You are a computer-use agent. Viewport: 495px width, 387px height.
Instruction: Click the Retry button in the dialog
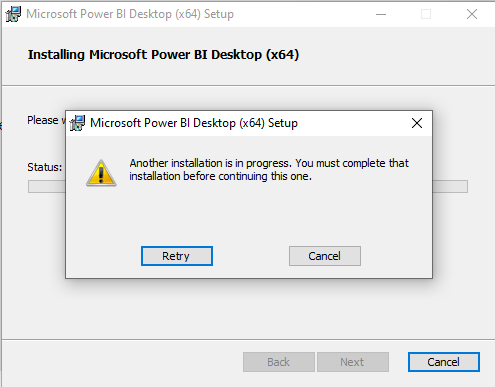tap(177, 256)
